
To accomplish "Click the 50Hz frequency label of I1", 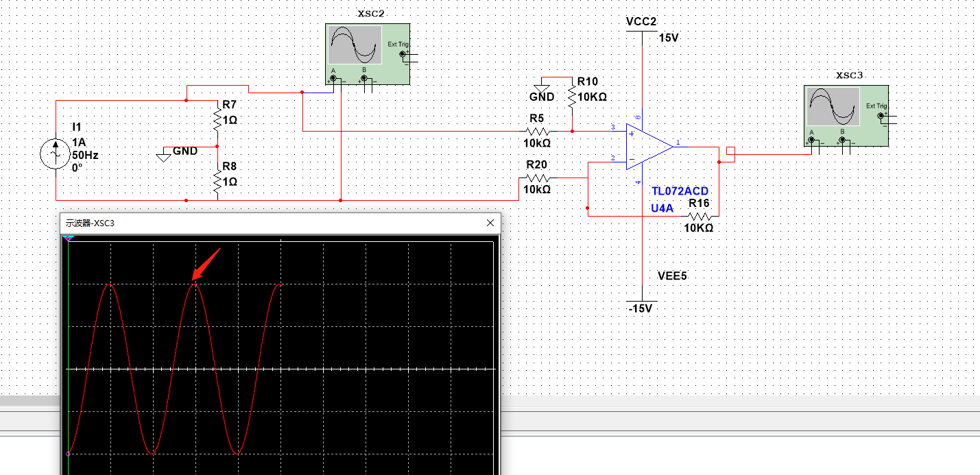I will coord(85,155).
